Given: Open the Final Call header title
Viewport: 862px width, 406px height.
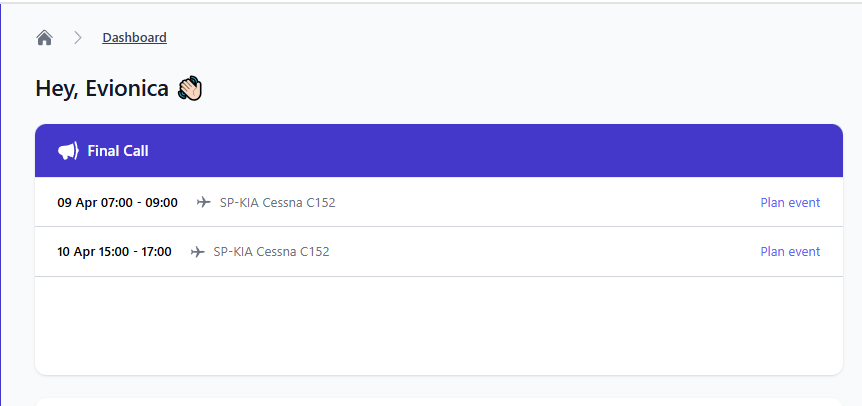Looking at the screenshot, I should tap(118, 151).
